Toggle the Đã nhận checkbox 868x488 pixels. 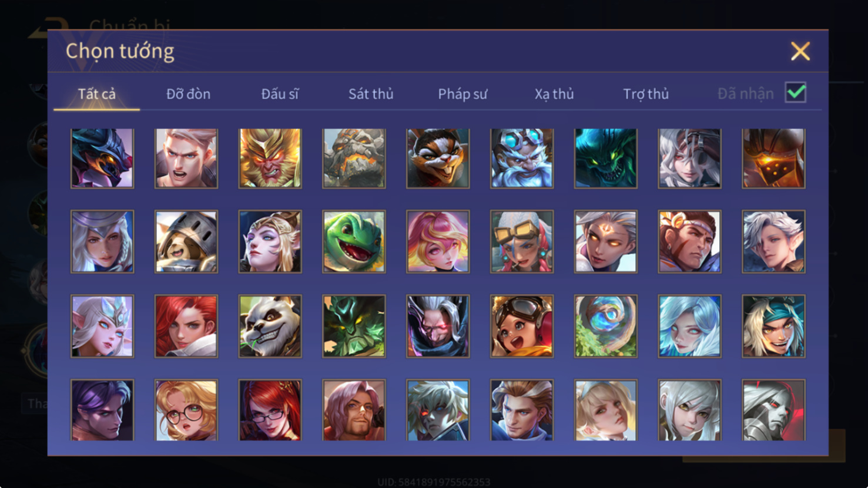coord(796,92)
